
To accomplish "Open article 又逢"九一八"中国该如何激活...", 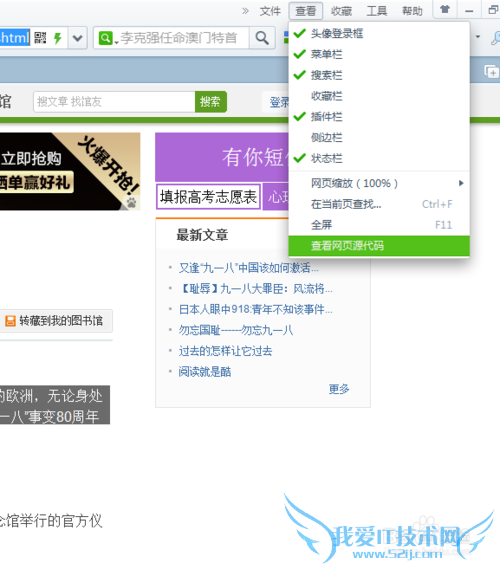I will 249,268.
